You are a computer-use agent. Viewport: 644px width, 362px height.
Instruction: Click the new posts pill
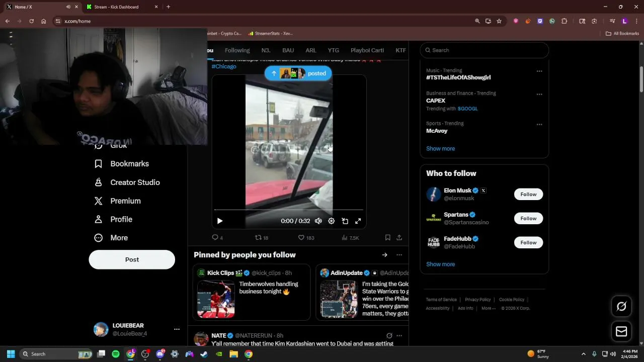[x=298, y=73]
